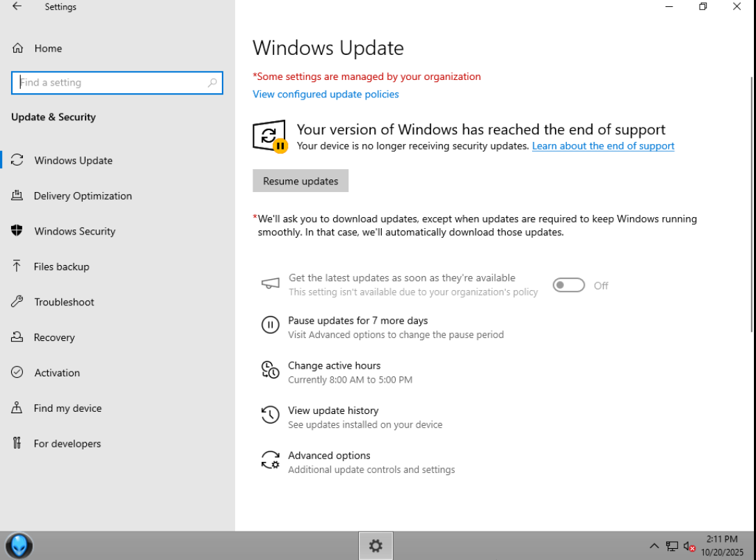The image size is (756, 560).
Task: Open the alien Start button
Action: click(19, 546)
